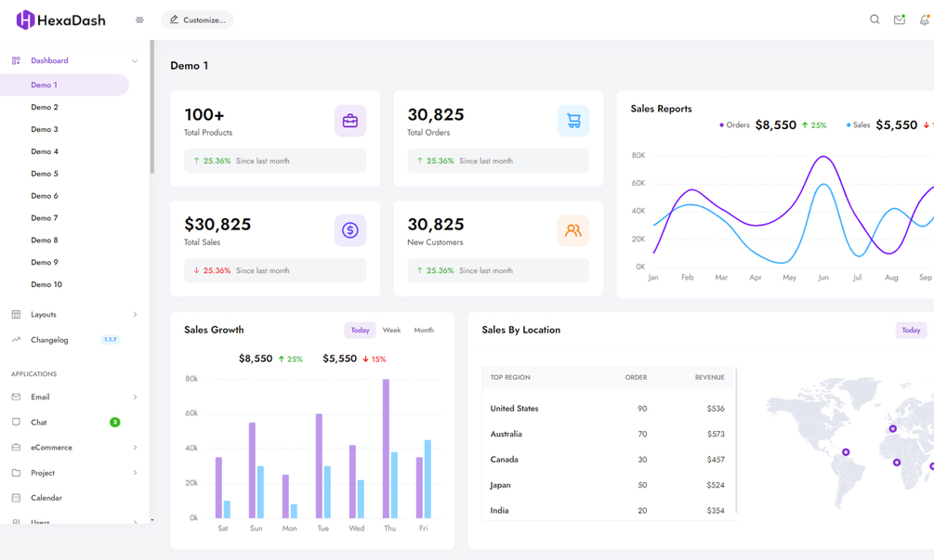Screen dimensions: 934x560
Task: Select Today tab in Sales By Location
Action: [x=911, y=331]
